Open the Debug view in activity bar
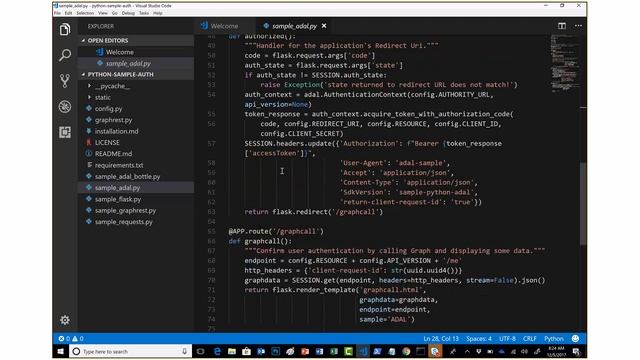Viewport: 640px width, 360px height. point(65,107)
